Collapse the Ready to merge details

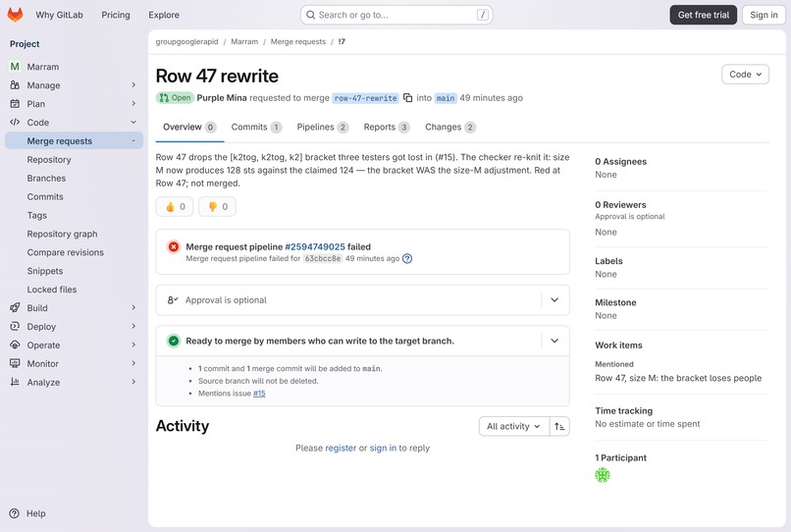(554, 342)
